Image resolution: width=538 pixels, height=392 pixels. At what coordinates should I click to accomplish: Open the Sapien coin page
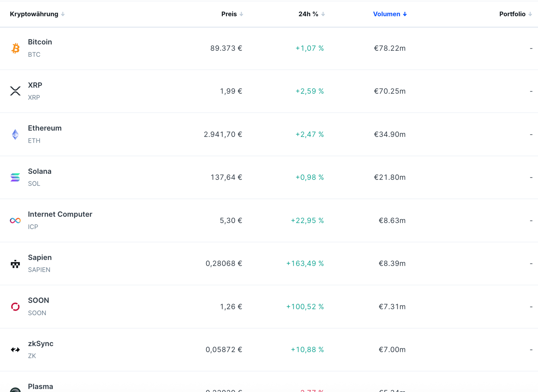[40, 258]
